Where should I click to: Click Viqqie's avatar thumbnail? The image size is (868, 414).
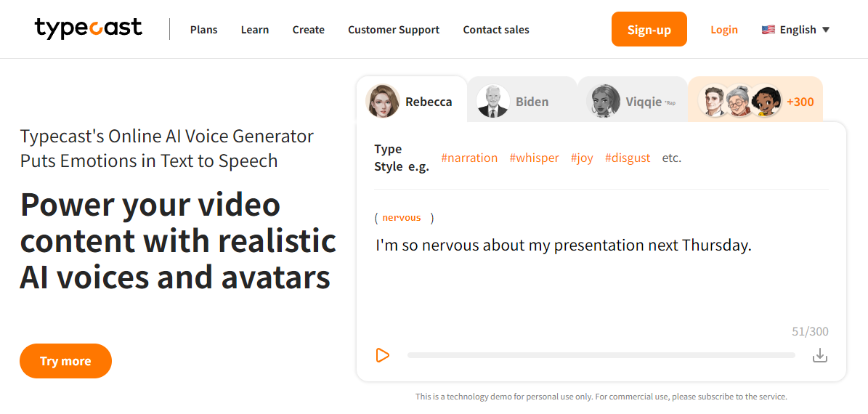pyautogui.click(x=604, y=101)
